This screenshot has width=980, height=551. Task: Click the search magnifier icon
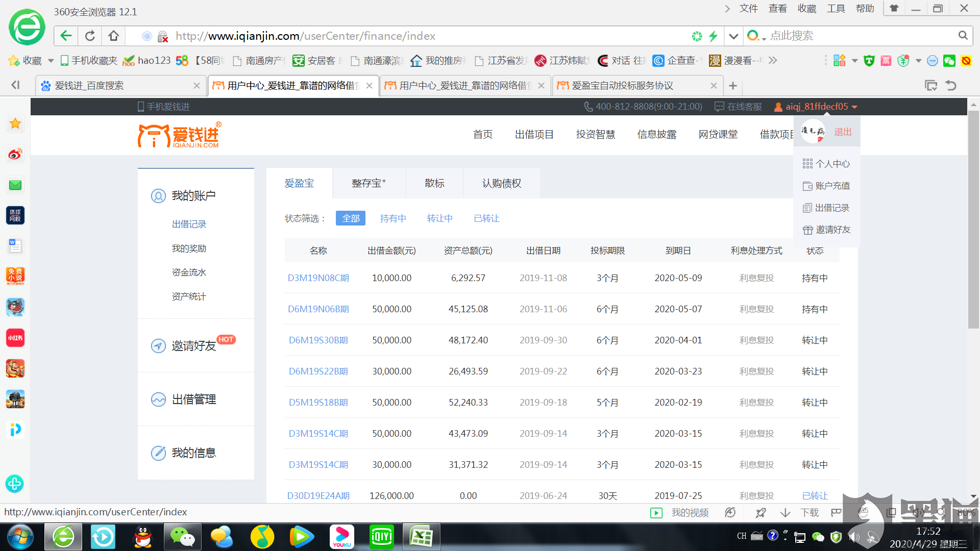pos(963,36)
